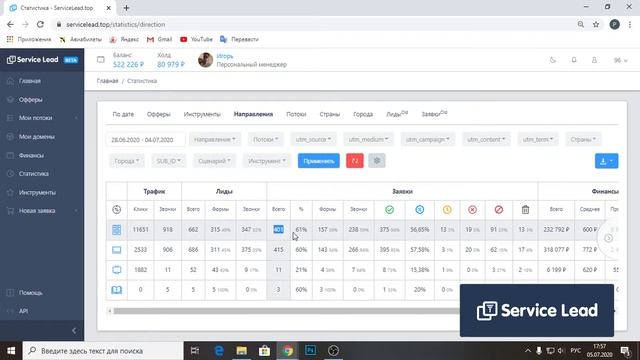The height and width of the screenshot is (360, 640).
Task: Click the clock icon in table header
Action: [x=116, y=209]
